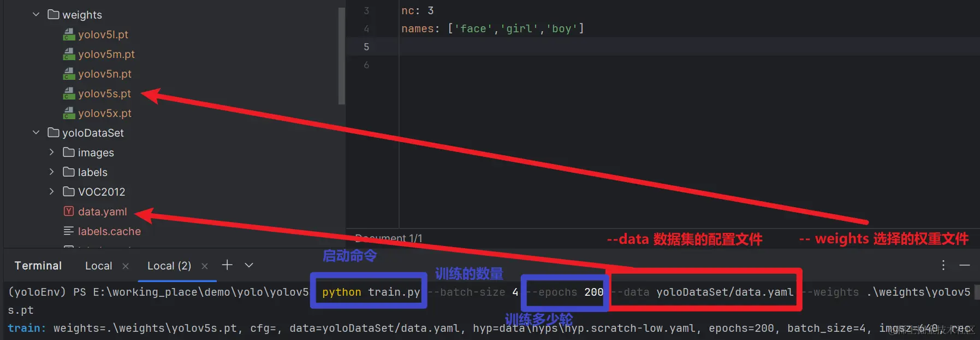Click the data.yaml YAML file icon

pyautogui.click(x=69, y=211)
